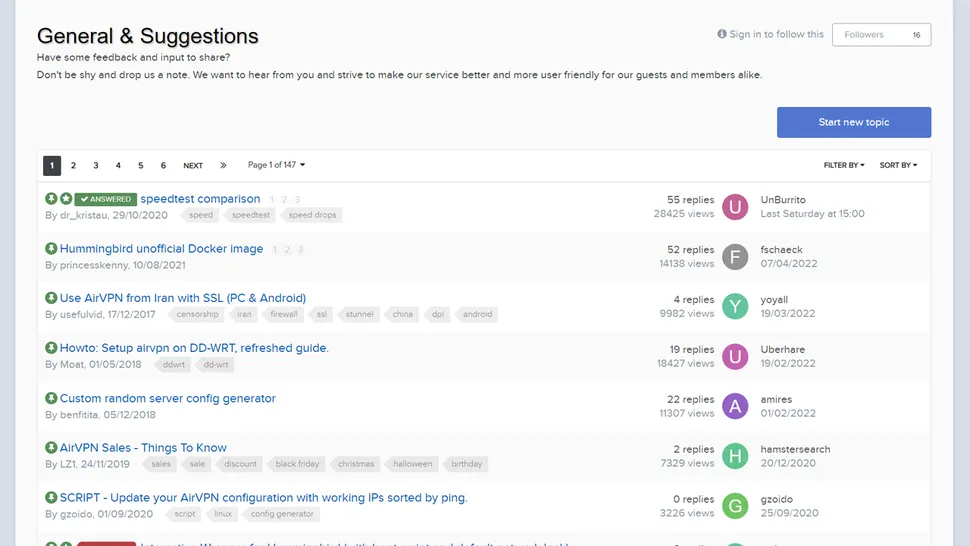
Task: Click the censorship tag
Action: pos(196,314)
